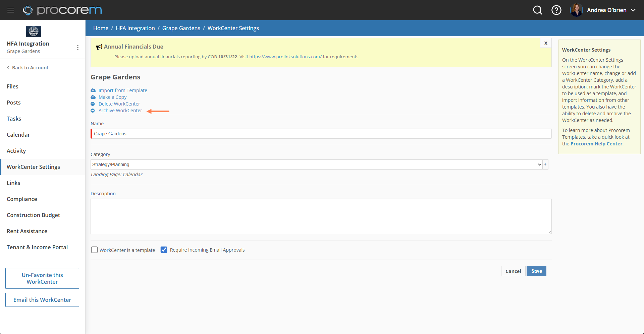Click Delete WorkCenter link
644x334 pixels.
pyautogui.click(x=119, y=104)
